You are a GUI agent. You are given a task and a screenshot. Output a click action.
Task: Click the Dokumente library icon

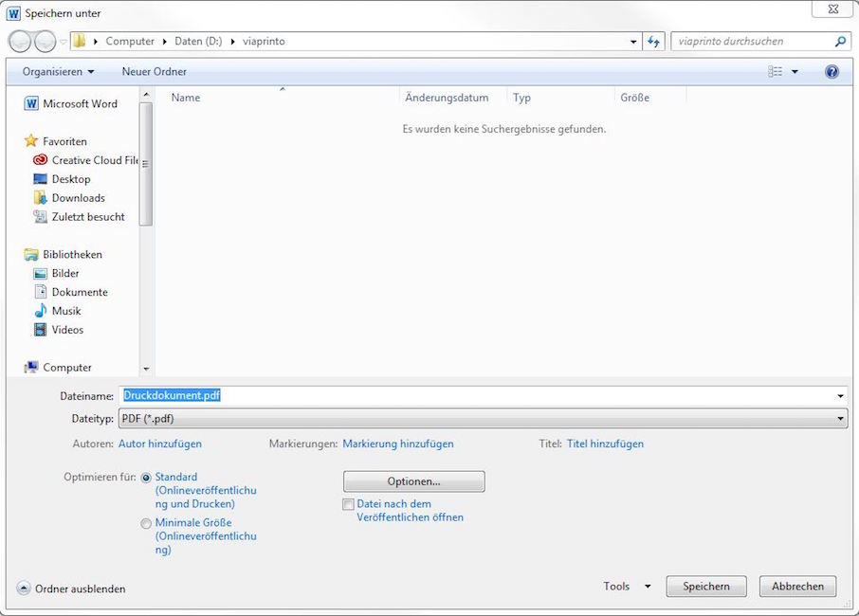tap(40, 292)
